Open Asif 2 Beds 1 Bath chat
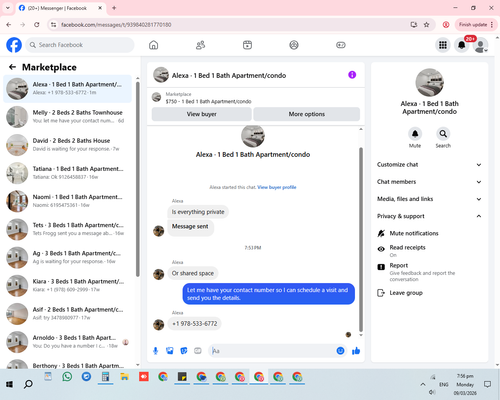 (x=67, y=314)
